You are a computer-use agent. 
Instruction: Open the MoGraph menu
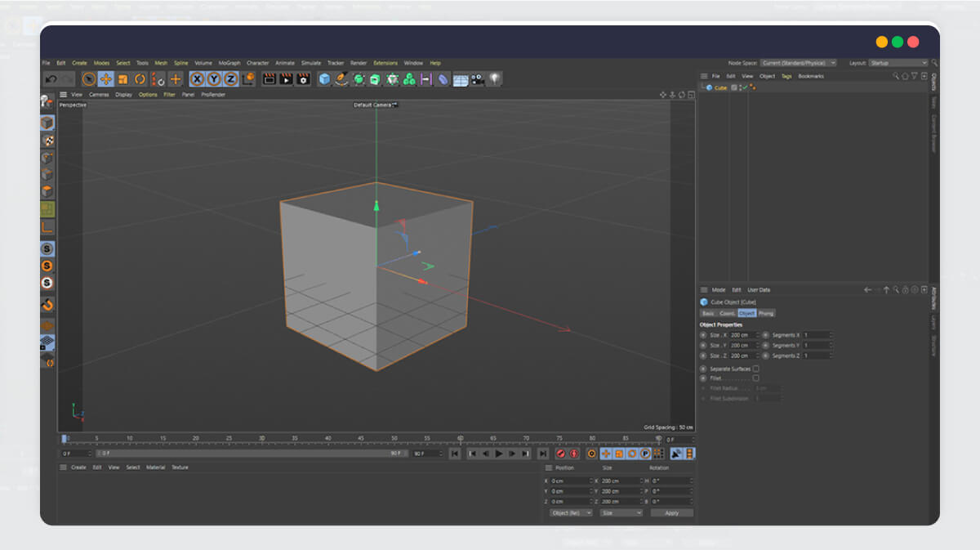(x=230, y=62)
